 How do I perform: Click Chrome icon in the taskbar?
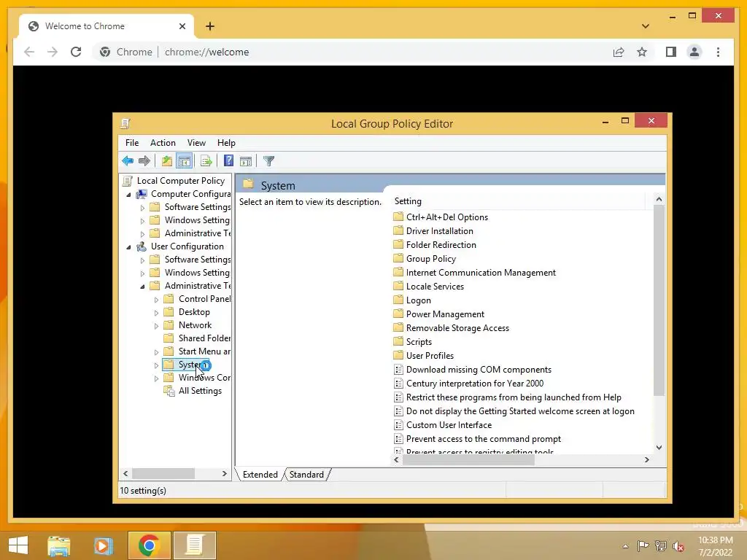[149, 545]
